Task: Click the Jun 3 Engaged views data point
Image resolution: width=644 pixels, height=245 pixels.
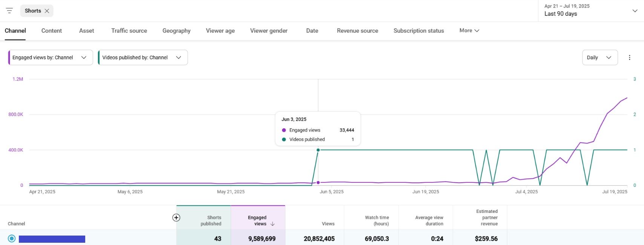Action: coord(318,183)
